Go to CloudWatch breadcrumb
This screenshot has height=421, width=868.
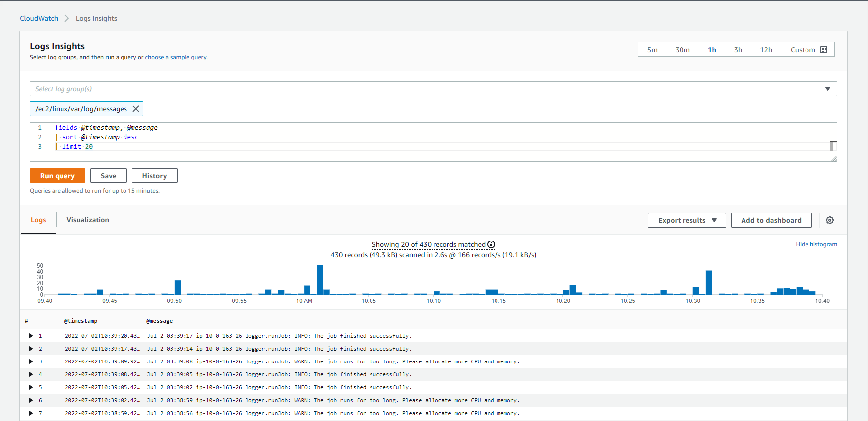39,18
